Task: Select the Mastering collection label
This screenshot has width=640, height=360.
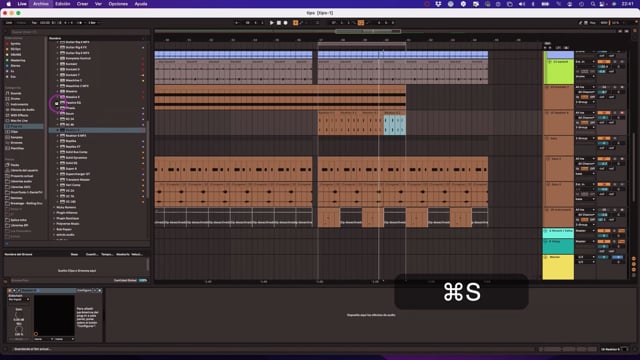Action: [x=18, y=60]
